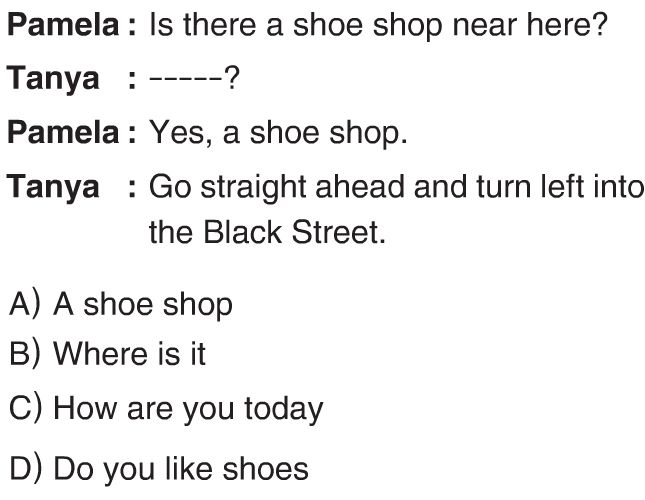Click the text "the Black Street."

click(x=267, y=232)
